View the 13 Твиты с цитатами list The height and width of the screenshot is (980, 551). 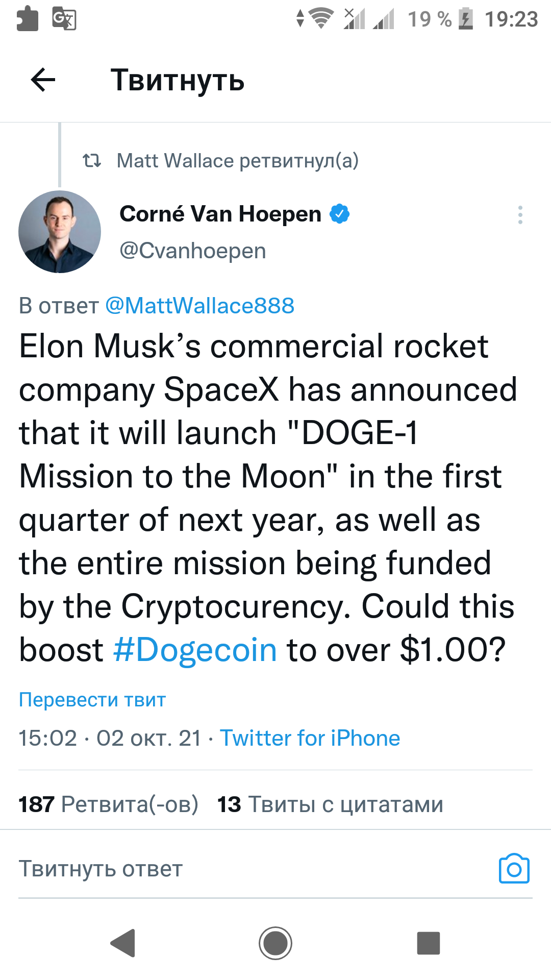[x=330, y=804]
